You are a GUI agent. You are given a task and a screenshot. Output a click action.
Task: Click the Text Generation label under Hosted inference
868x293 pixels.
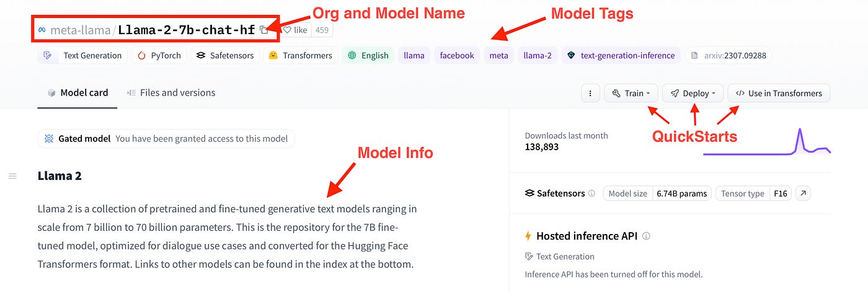(560, 256)
